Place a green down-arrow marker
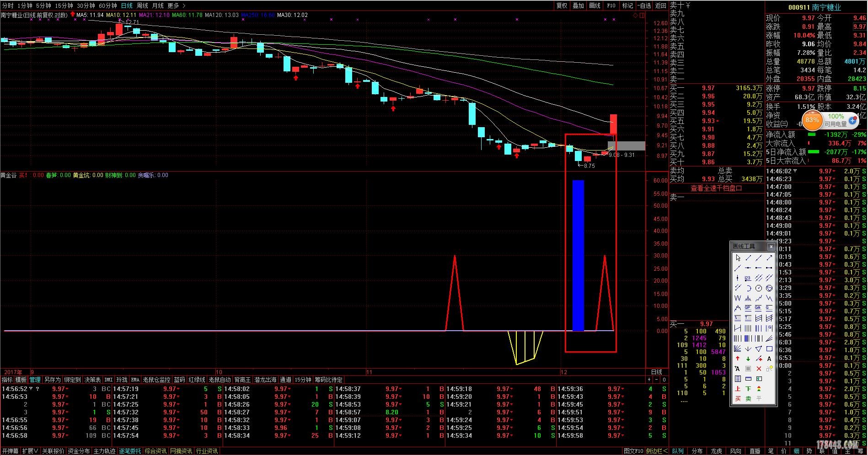Screen dimensions: 868x456 pos(748,359)
